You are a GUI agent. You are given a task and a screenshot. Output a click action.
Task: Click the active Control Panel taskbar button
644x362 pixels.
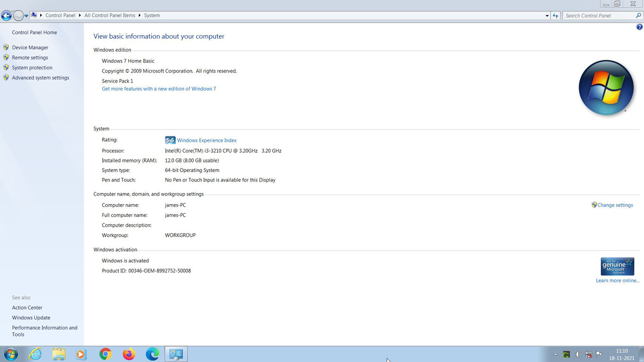pyautogui.click(x=176, y=354)
